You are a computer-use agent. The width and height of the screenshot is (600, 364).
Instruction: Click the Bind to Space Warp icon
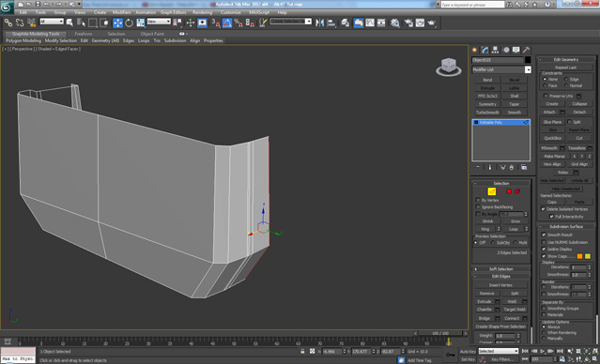click(32, 23)
